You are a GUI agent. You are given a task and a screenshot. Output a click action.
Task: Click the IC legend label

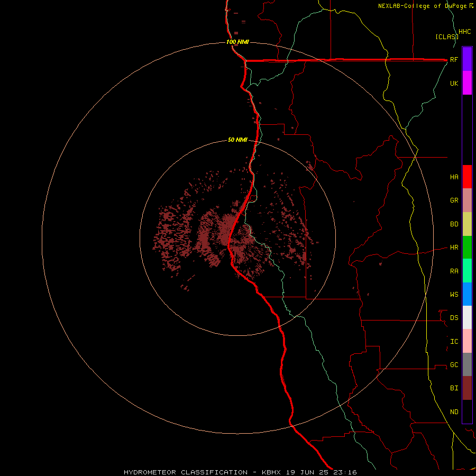(x=454, y=342)
